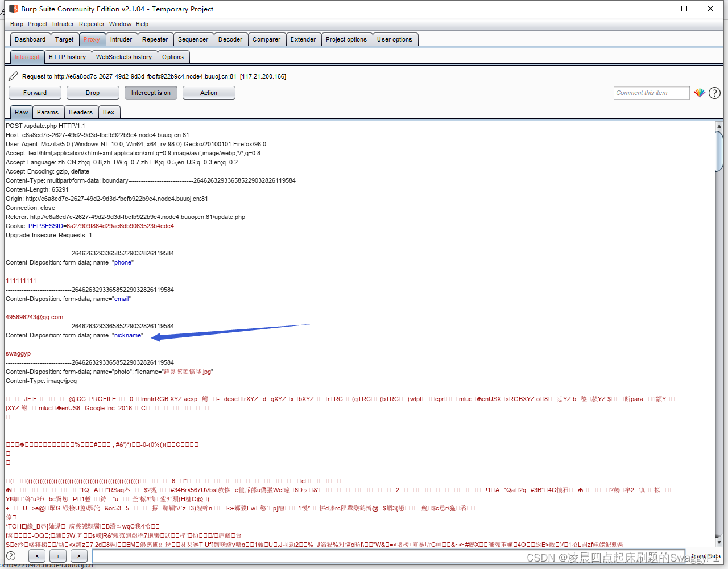Switch to the Repeater tool tab
728x569 pixels.
(155, 39)
